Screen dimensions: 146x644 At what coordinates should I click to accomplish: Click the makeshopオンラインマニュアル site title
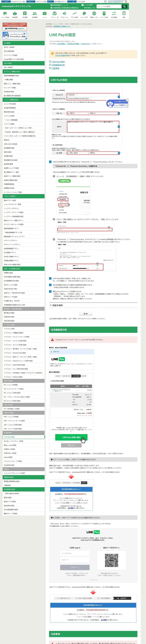point(16,6)
